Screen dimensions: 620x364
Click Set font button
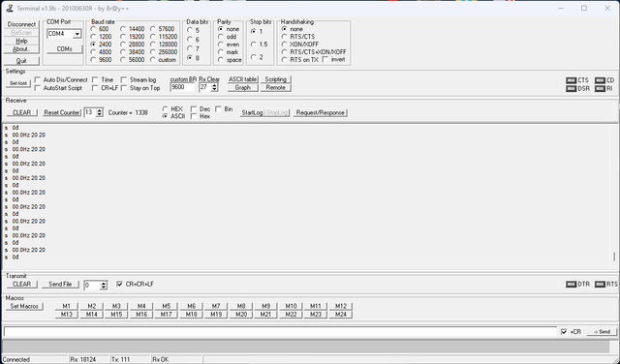(18, 84)
